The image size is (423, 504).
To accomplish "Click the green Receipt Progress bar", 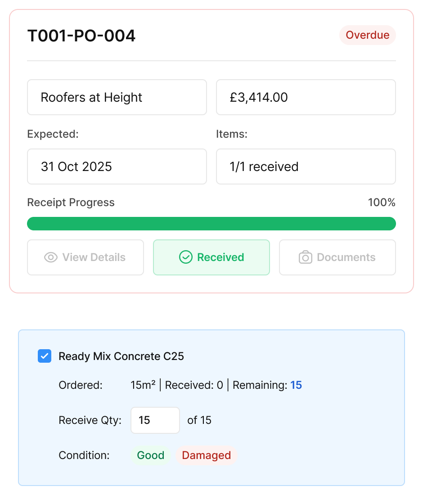I will coord(211,224).
